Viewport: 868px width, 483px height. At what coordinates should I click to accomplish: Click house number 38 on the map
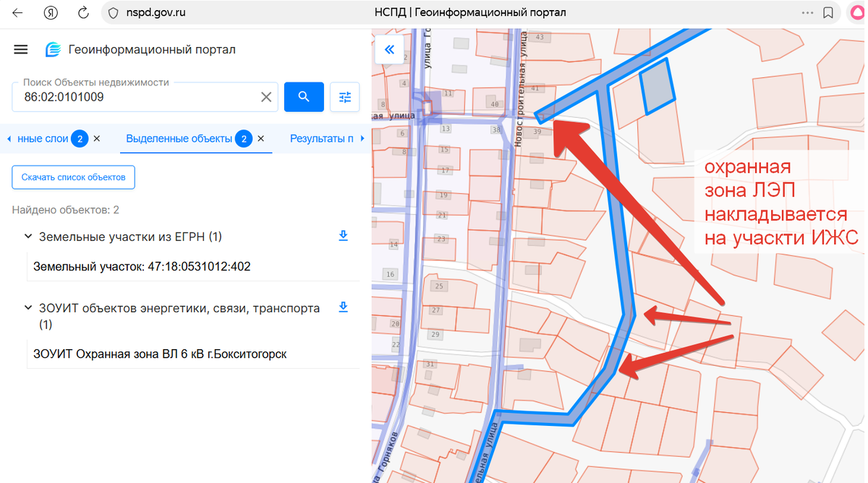[495, 130]
